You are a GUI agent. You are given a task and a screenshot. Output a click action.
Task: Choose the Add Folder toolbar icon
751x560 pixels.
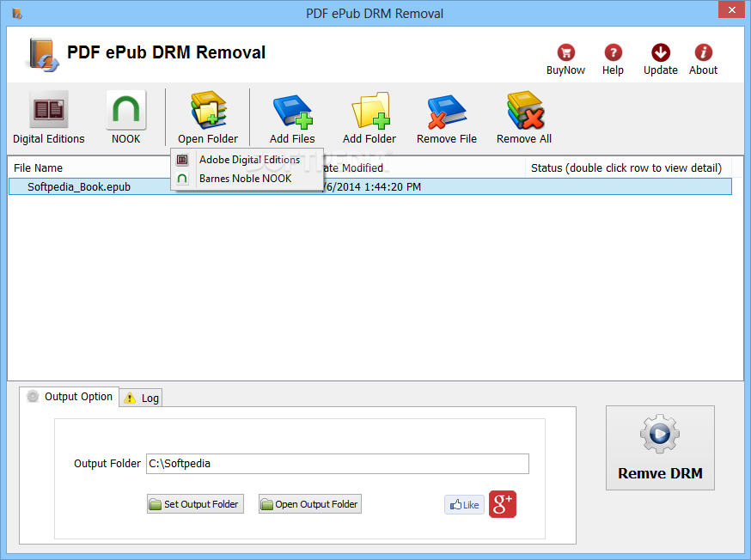coord(369,118)
